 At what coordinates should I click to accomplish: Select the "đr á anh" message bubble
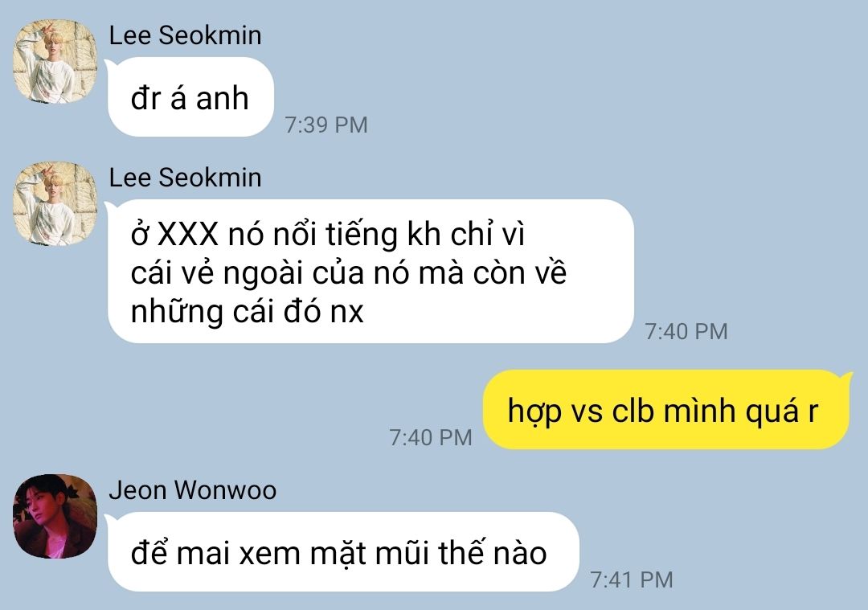190,97
